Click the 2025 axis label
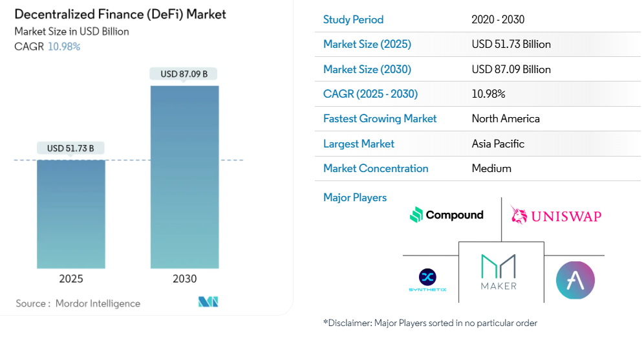Screen dimensions: 644x339 click(71, 279)
